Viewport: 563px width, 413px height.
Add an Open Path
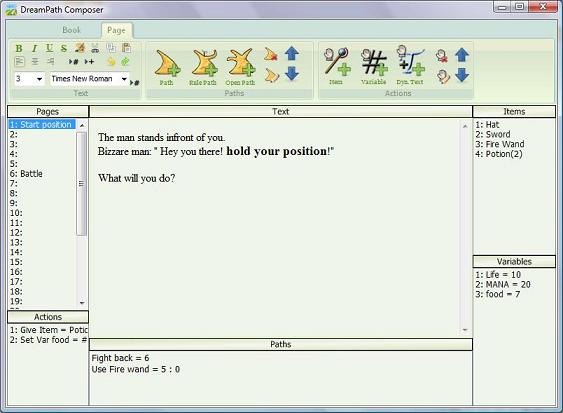coord(240,67)
